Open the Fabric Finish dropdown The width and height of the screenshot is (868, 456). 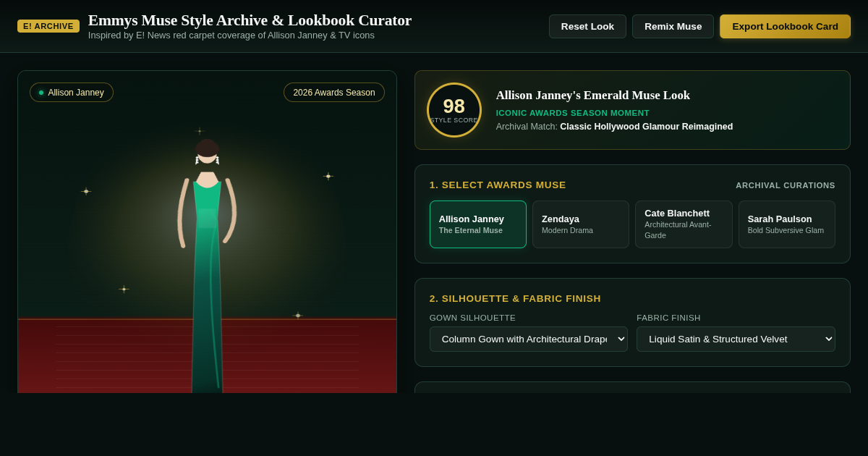point(736,339)
